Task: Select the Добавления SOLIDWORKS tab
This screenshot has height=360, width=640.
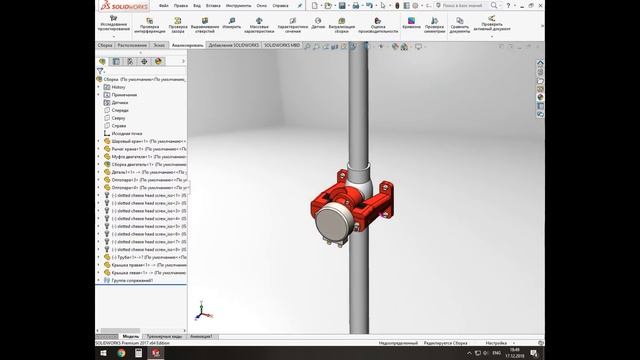Action: coord(233,45)
